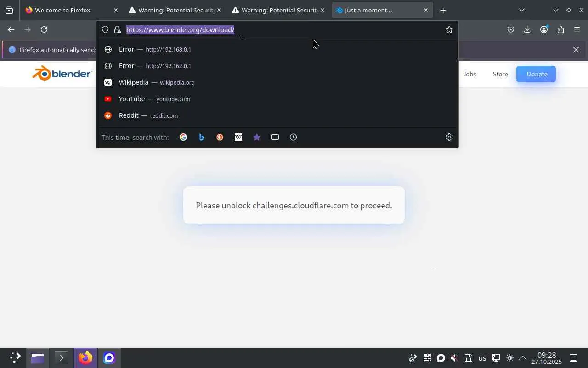This screenshot has height=368, width=588.
Task: Open the Save to Pocket icon
Action: [511, 29]
